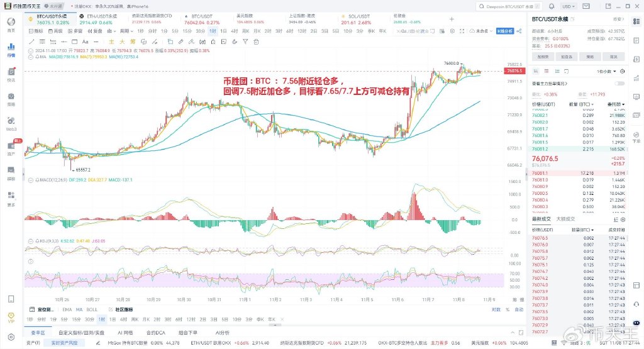Screen dimensions: 644x349
Task: Select the 4时 interval in bottom bar
Action: (123, 319)
